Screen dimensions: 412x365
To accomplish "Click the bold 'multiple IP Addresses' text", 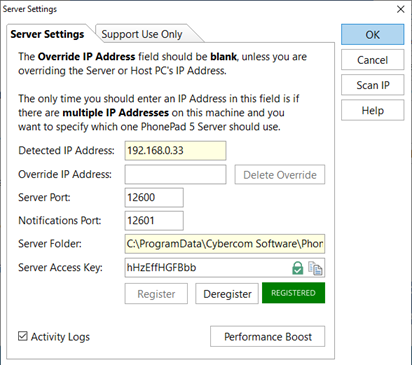I will point(116,113).
